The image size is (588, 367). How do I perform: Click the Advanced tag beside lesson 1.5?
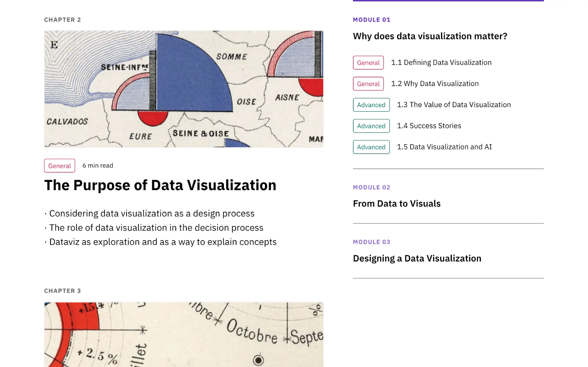pyautogui.click(x=371, y=147)
